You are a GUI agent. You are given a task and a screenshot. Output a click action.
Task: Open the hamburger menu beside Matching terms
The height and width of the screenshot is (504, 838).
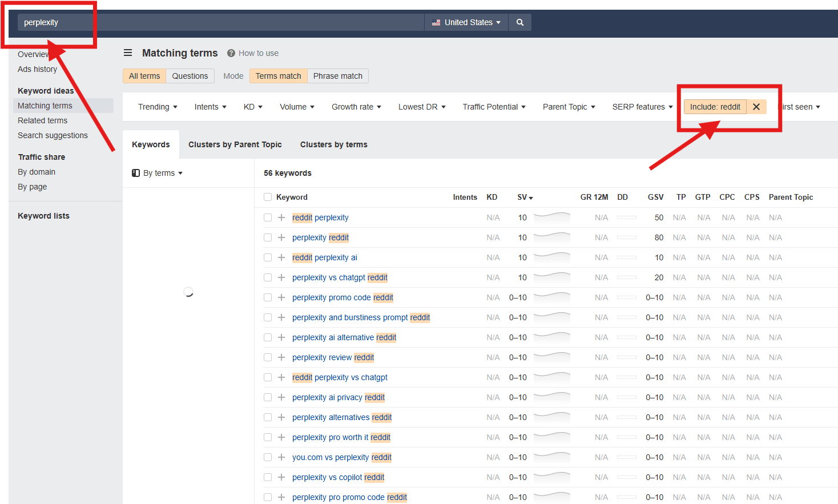click(x=128, y=53)
